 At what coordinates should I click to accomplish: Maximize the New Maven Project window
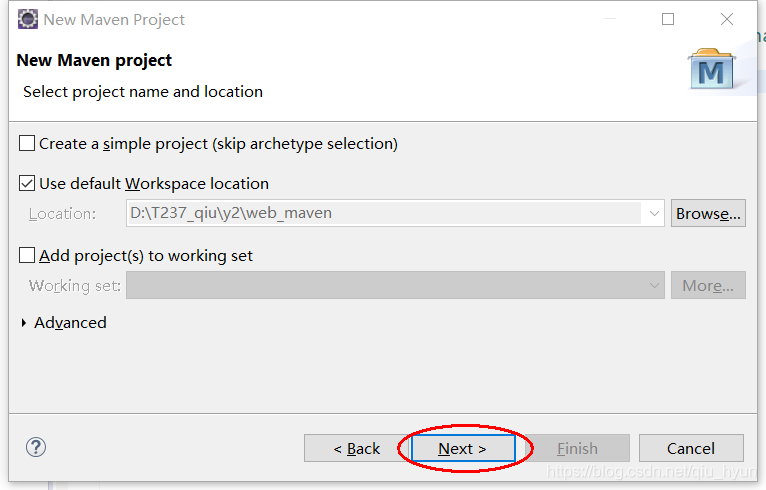pos(668,20)
